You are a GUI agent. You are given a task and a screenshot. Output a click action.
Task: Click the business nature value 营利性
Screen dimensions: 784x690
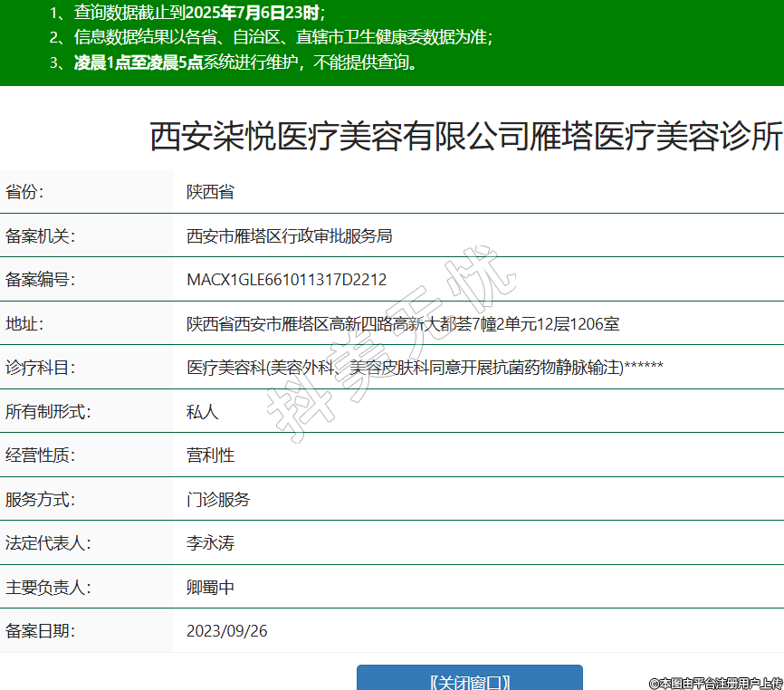pyautogui.click(x=210, y=455)
